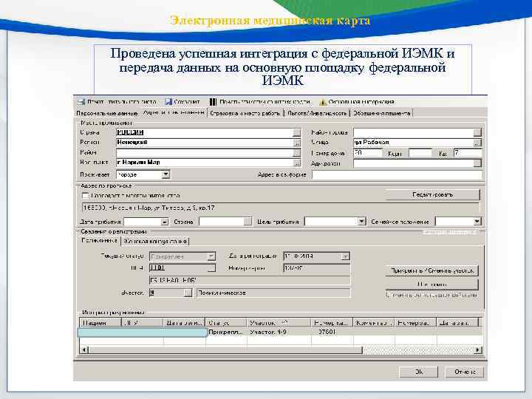Click the print title page toolbar icon
The width and height of the screenshot is (532, 399).
81,102
